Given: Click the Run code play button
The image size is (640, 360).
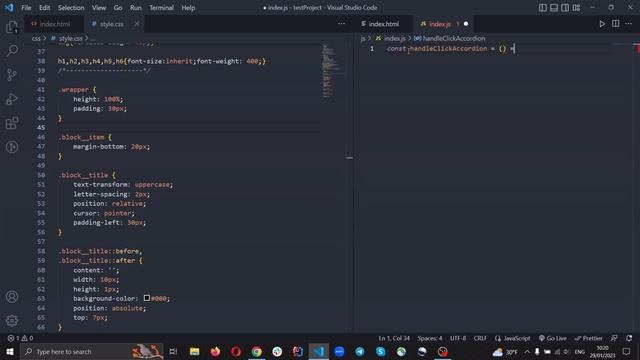Looking at the screenshot, I should (x=602, y=24).
